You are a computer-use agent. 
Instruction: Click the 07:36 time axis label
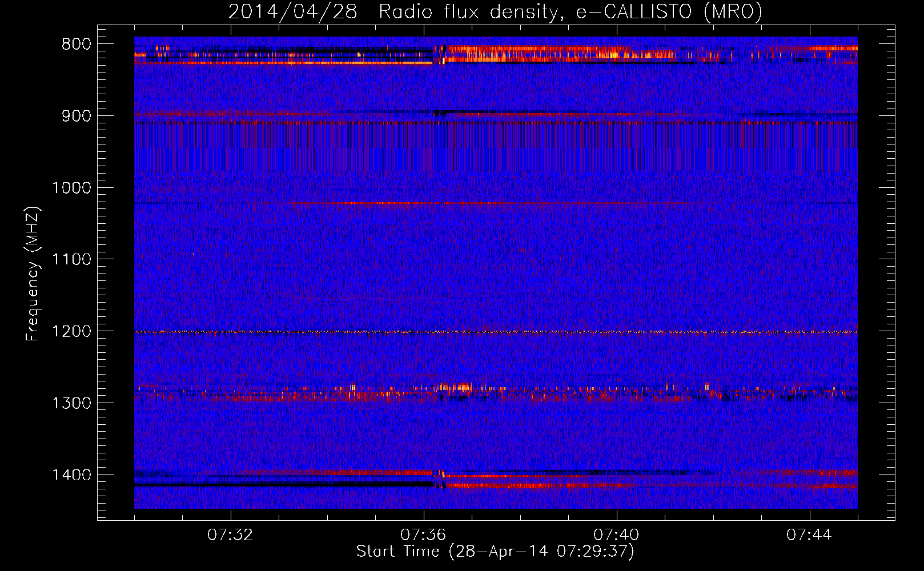(424, 535)
